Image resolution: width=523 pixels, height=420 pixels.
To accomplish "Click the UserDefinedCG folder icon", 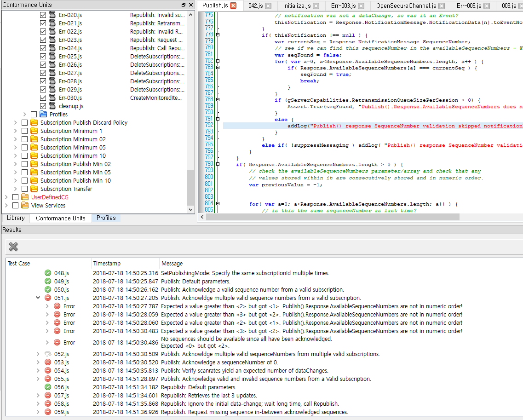I will 25,197.
